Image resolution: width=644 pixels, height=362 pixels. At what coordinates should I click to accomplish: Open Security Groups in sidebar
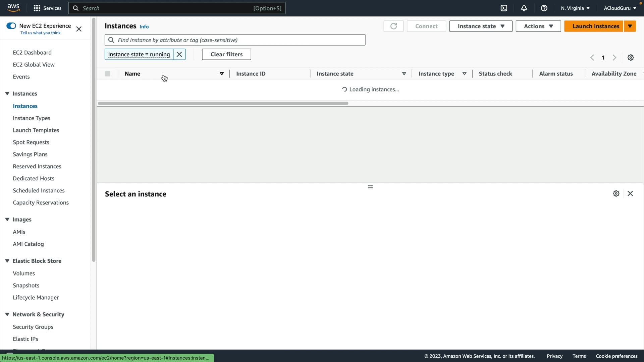click(x=33, y=327)
